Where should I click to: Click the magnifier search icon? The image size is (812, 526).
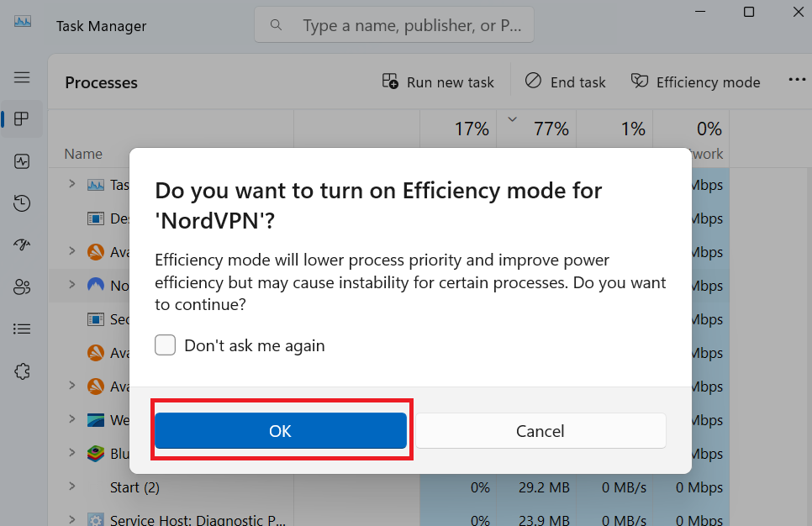click(x=276, y=25)
